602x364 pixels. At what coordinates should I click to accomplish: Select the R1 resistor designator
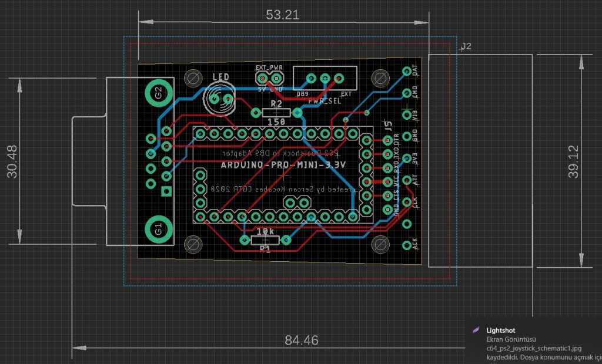265,249
